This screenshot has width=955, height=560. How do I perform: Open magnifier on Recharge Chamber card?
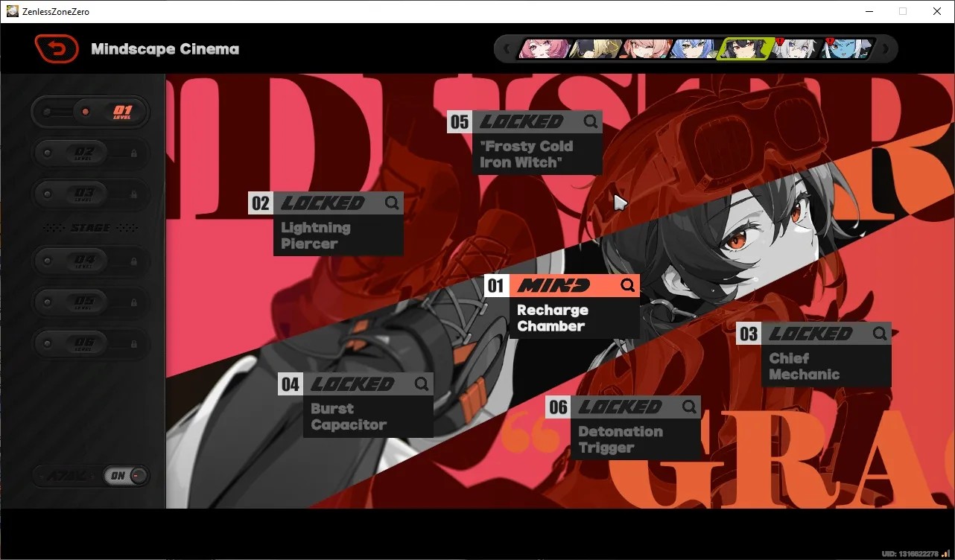click(x=627, y=285)
